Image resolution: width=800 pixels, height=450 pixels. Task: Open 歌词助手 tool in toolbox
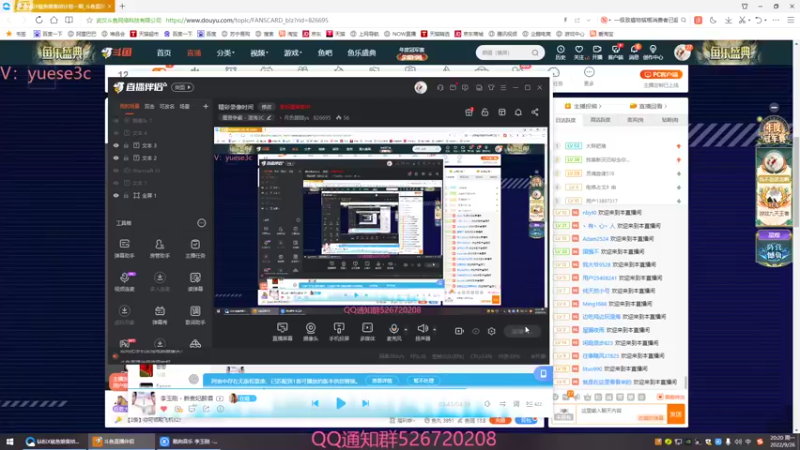point(195,314)
